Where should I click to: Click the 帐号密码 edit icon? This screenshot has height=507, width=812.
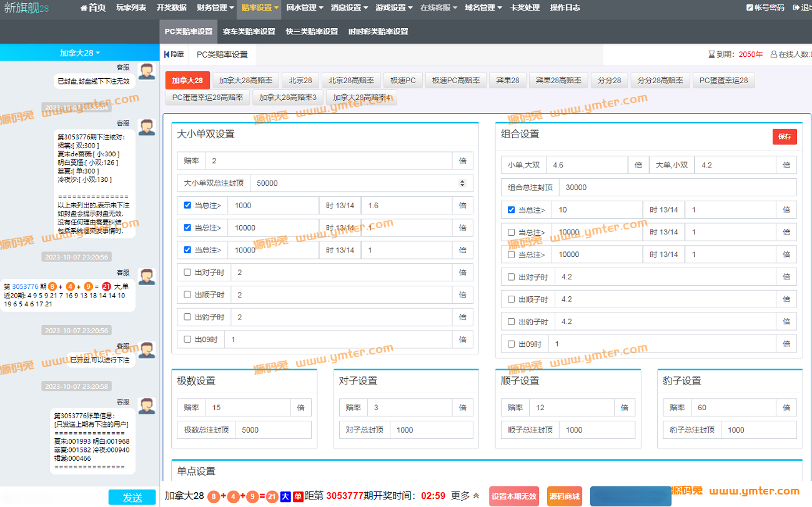click(750, 8)
